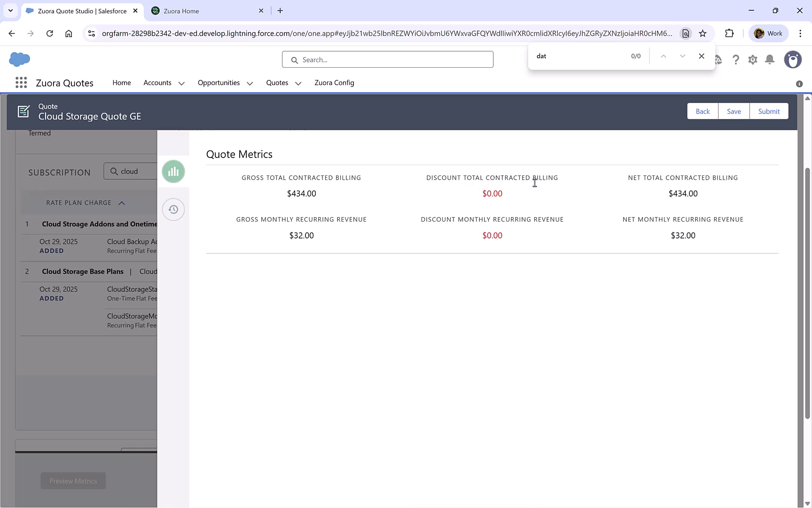
Task: Collapse the Rate Plan Charge section
Action: tap(122, 203)
